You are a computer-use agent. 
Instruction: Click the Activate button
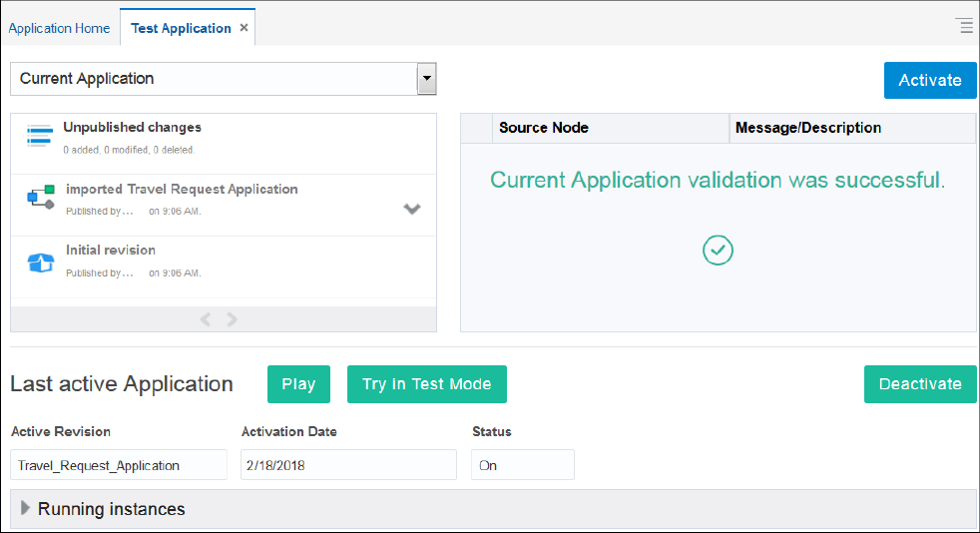click(929, 80)
